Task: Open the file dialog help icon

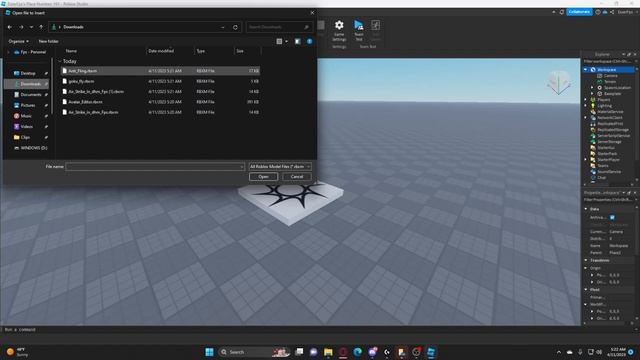Action: 309,41
